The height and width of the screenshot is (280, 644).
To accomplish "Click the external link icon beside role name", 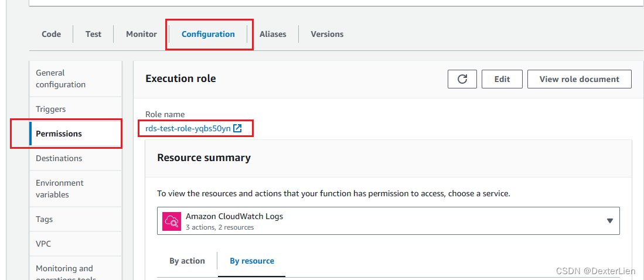I will [237, 128].
